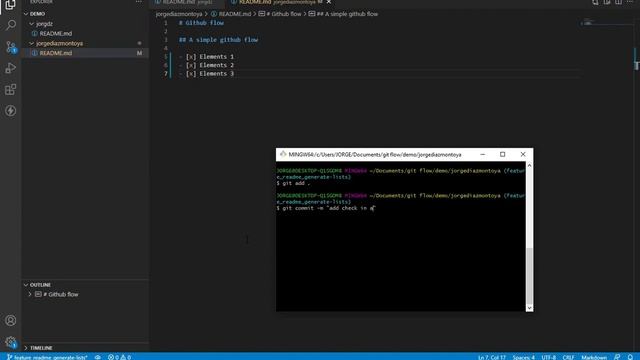Open the Explorer view in activity bar
The height and width of the screenshot is (360, 640).
click(x=10, y=5)
